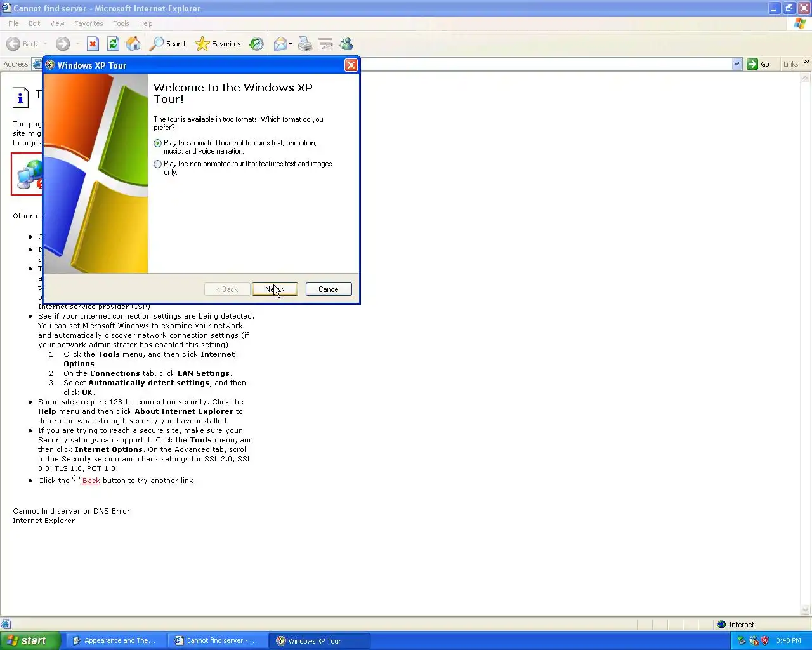The width and height of the screenshot is (812, 650).
Task: Open Messenger from the toolbar icon
Action: click(x=346, y=44)
